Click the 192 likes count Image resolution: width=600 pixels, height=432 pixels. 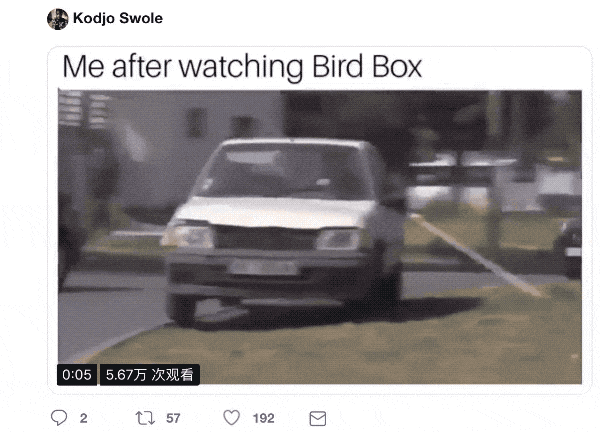pos(263,418)
